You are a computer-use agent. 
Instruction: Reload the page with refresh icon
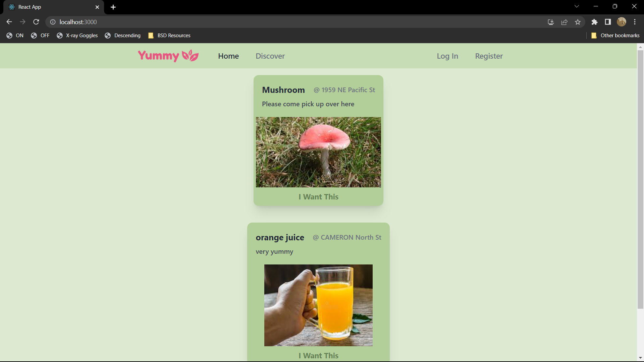(x=36, y=22)
